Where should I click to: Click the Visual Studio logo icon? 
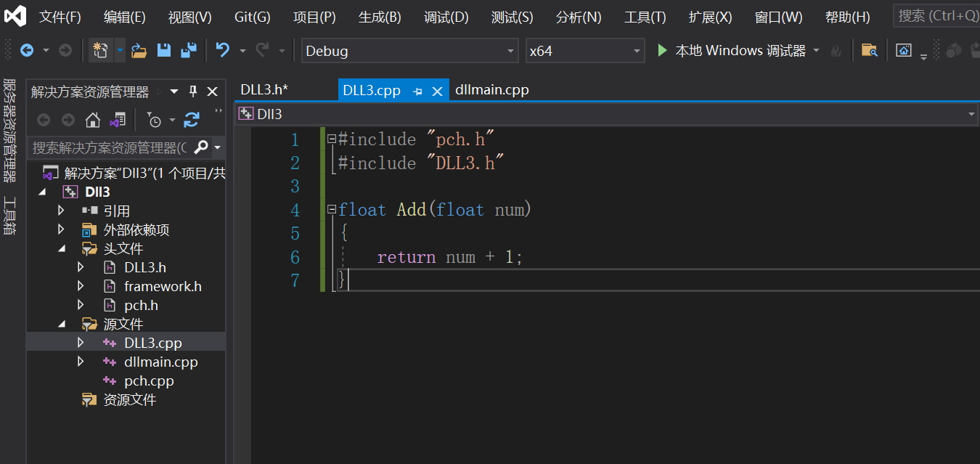coord(15,16)
